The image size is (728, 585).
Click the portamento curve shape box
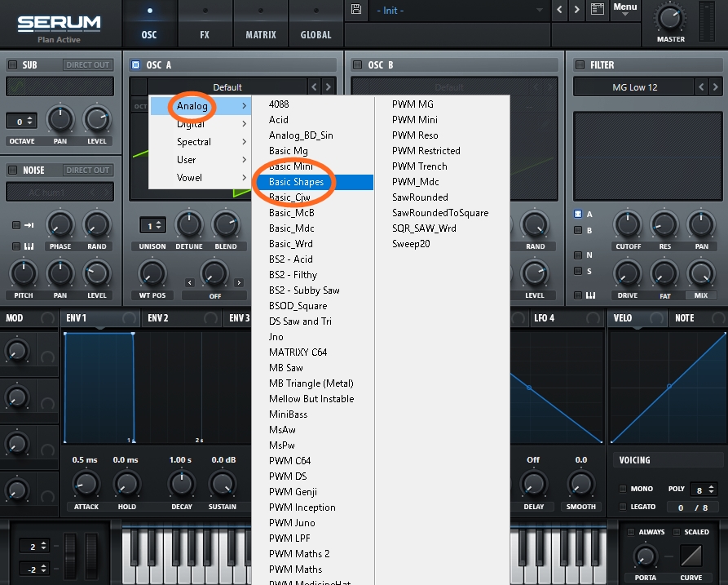coord(690,557)
